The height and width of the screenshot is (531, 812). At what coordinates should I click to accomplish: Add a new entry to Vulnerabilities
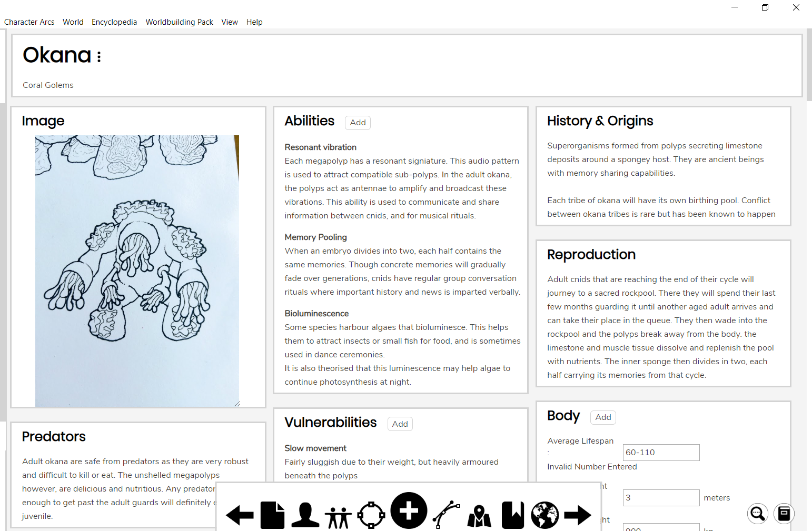(400, 424)
